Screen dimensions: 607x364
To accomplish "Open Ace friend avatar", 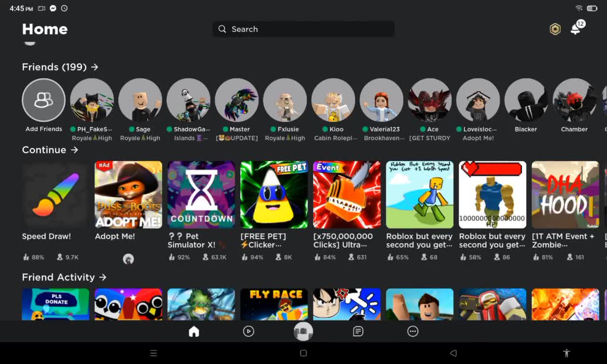I will tap(430, 100).
